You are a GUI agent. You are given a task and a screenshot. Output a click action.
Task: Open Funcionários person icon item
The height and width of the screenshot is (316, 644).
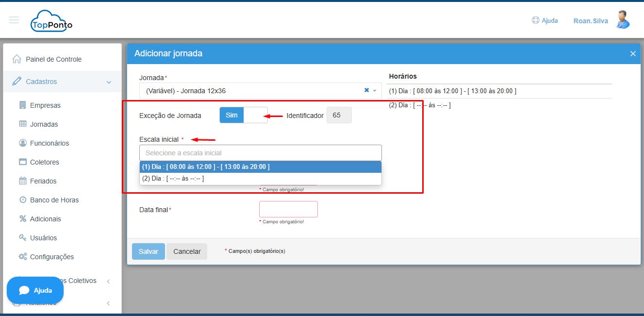pos(23,143)
